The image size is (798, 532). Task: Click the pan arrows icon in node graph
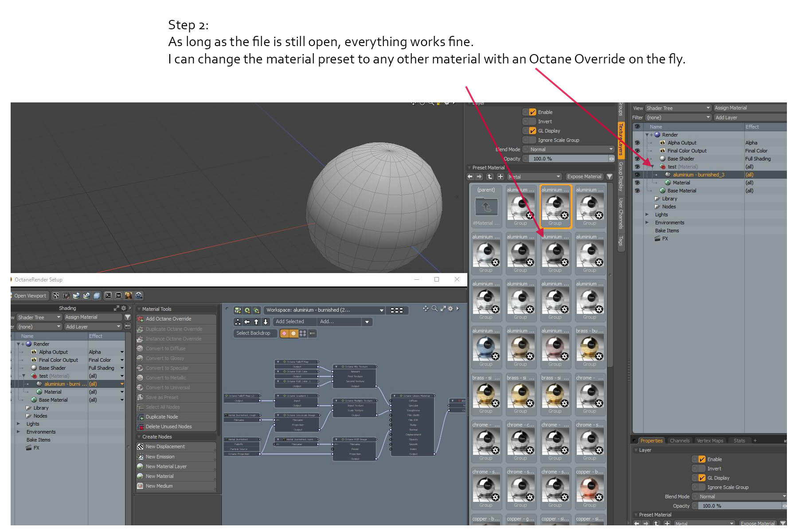426,309
